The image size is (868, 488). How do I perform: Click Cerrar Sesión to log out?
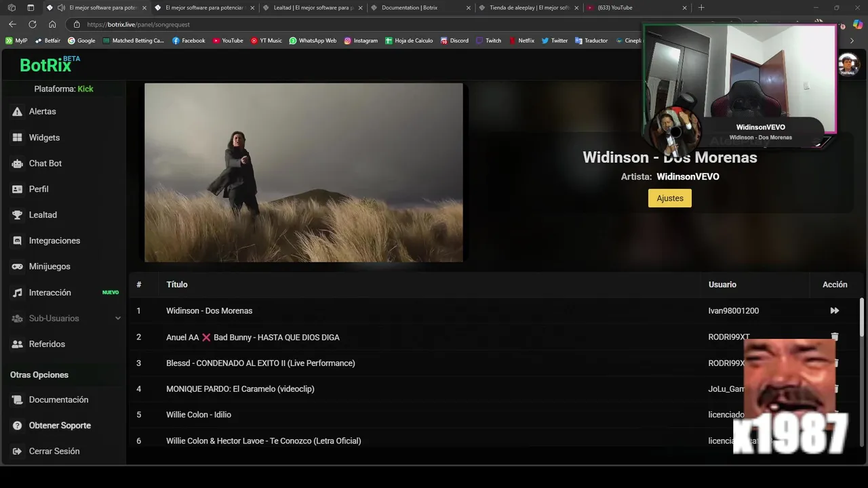click(54, 451)
